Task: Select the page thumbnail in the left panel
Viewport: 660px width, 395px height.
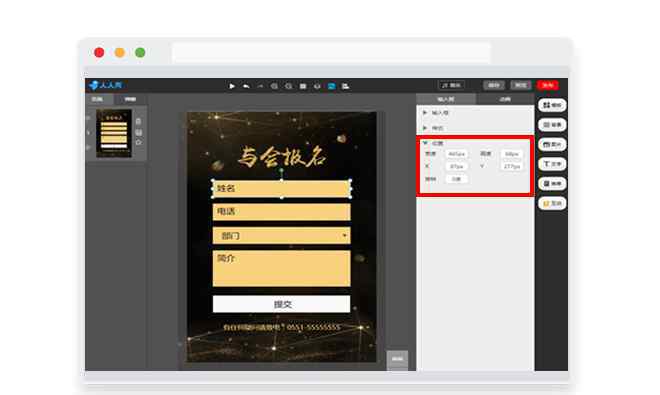Action: pyautogui.click(x=114, y=133)
